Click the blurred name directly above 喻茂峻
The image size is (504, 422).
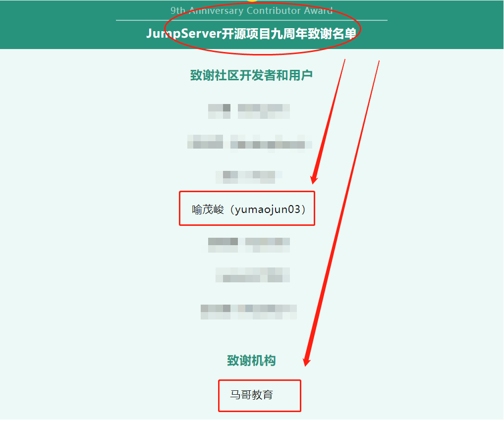click(249, 177)
